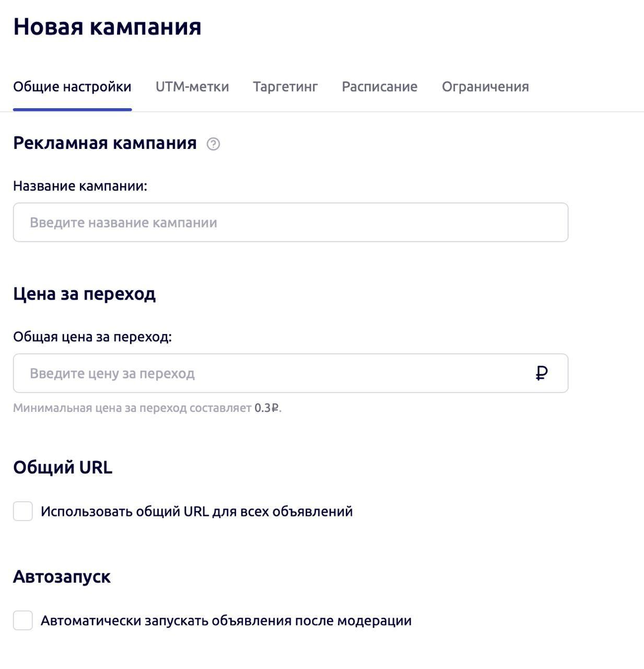Screen dimensions: 644x669
Task: Switch to the UTM-метки tab
Action: point(192,87)
